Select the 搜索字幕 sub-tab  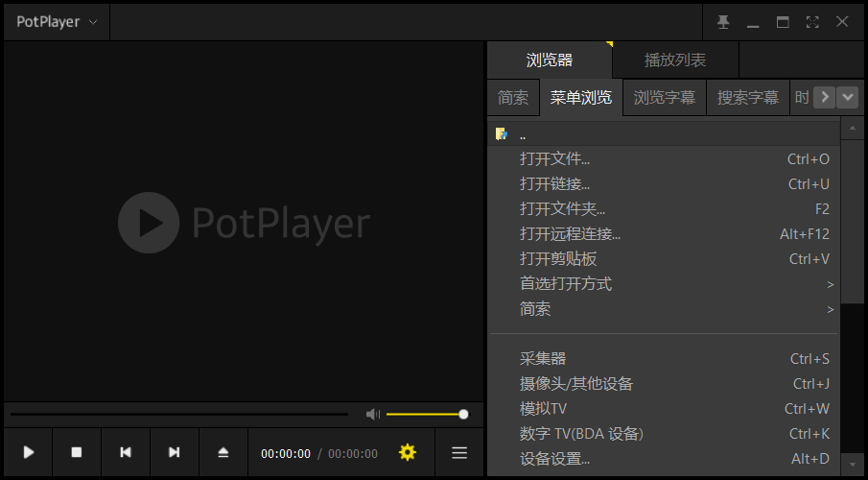click(x=748, y=98)
